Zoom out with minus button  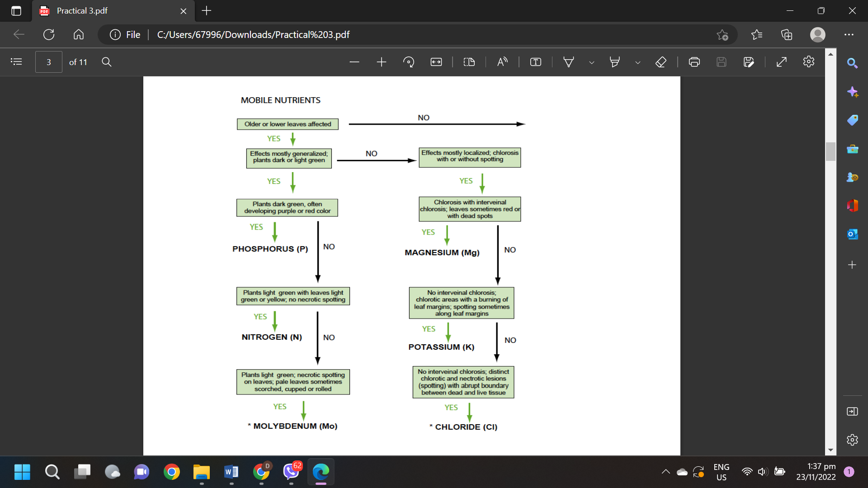pos(354,62)
